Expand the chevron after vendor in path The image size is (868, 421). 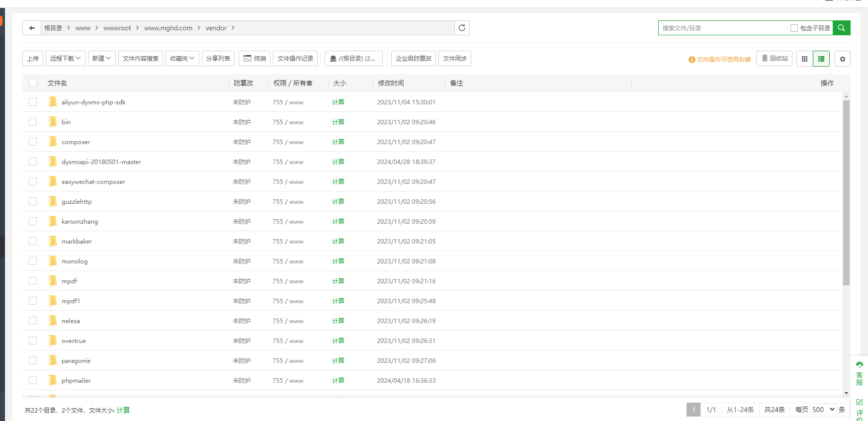pos(233,28)
